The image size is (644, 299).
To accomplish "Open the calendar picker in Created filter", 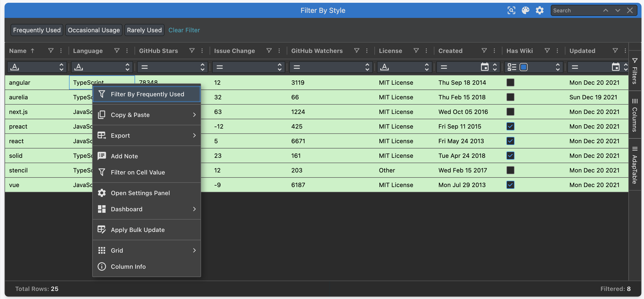I will (x=485, y=67).
